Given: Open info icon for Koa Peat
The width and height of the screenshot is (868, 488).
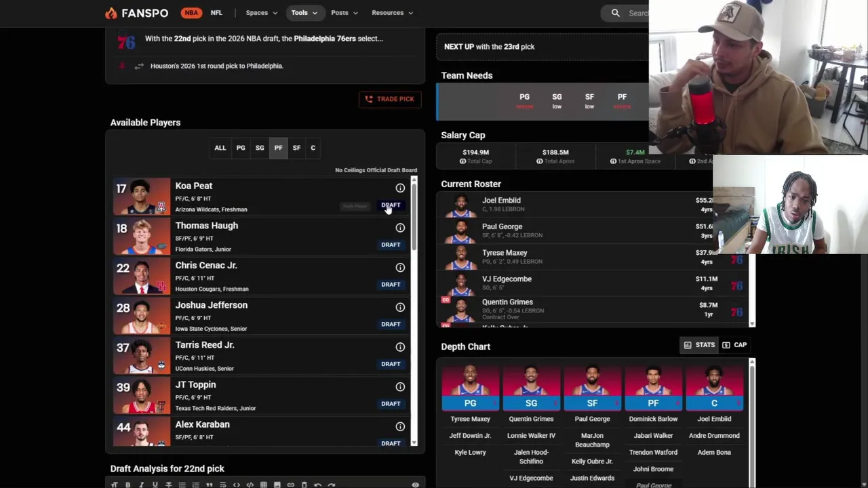Looking at the screenshot, I should (x=400, y=188).
